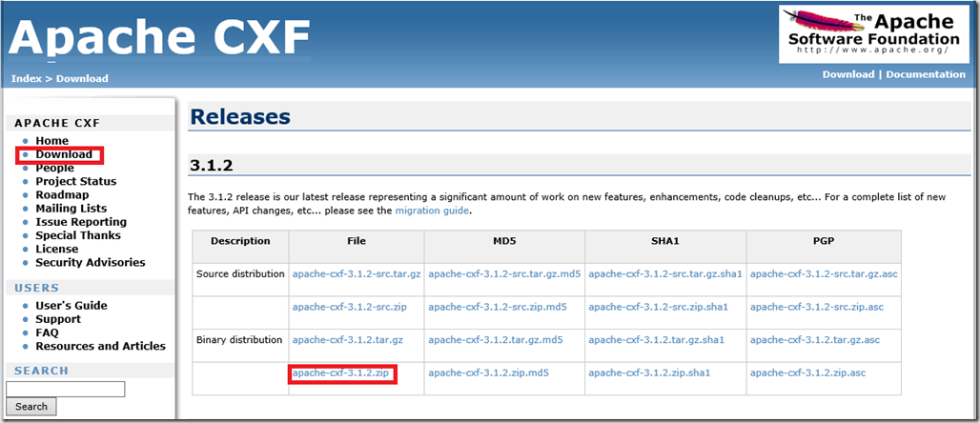Image resolution: width=980 pixels, height=423 pixels.
Task: Open apache-cxf-3.1.2-src.tar.gz.md5 checksum
Action: pos(504,274)
